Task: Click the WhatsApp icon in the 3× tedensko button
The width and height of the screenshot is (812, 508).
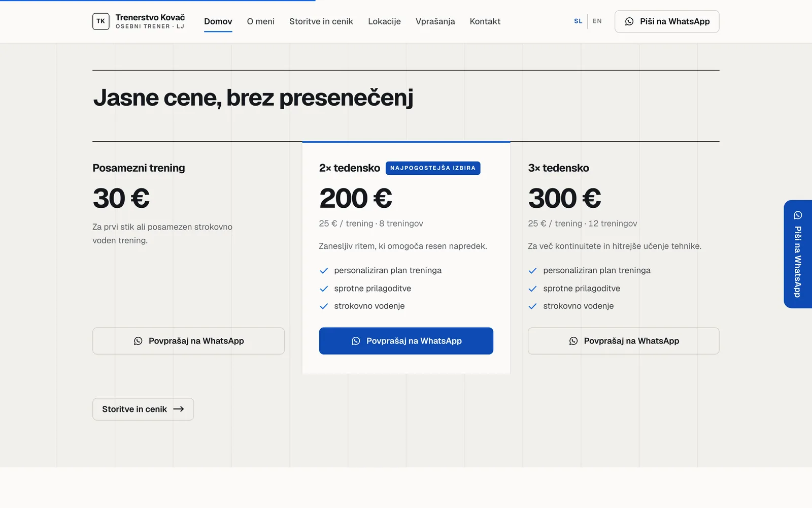Action: coord(573,341)
